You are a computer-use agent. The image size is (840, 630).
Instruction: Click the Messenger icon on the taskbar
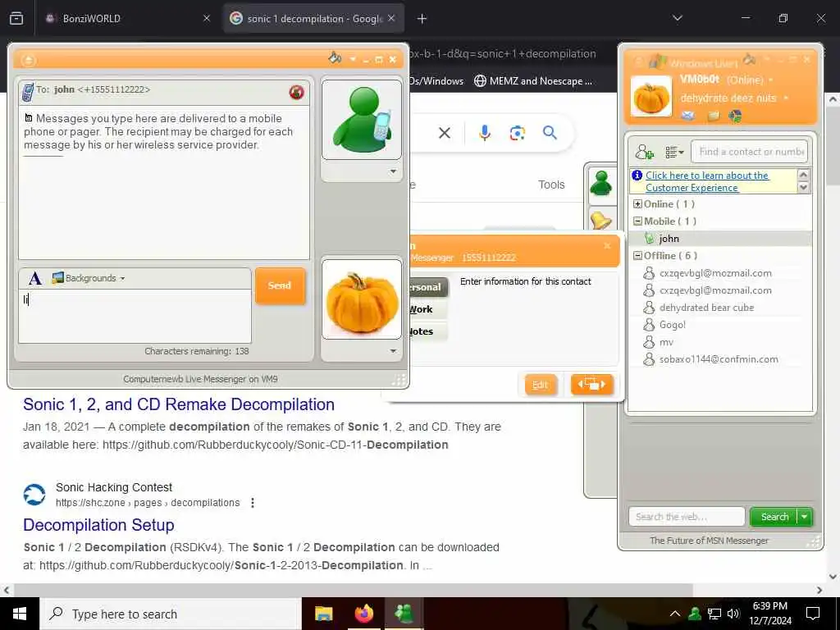(404, 614)
